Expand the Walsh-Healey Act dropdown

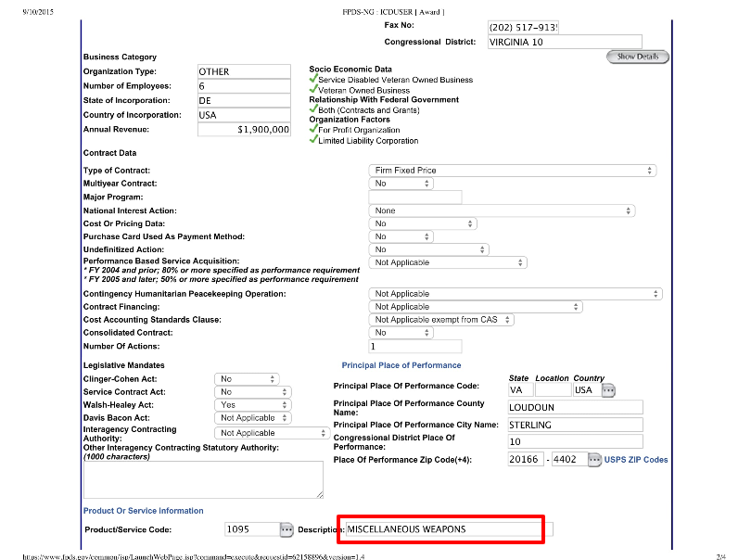pos(247,405)
